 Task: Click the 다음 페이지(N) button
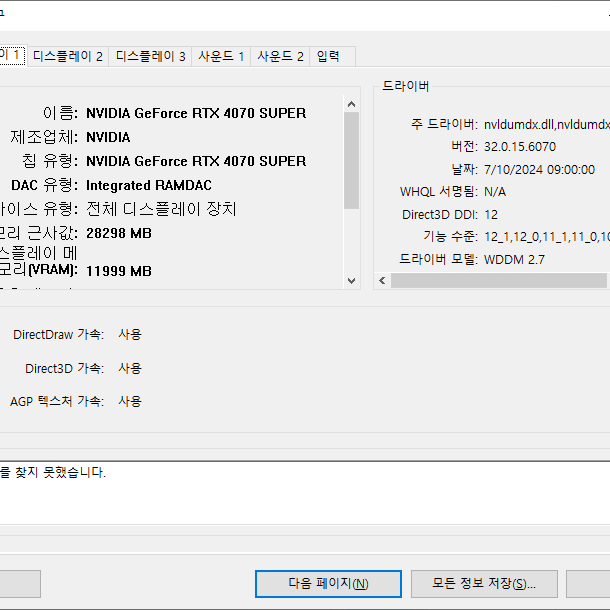tap(328, 584)
